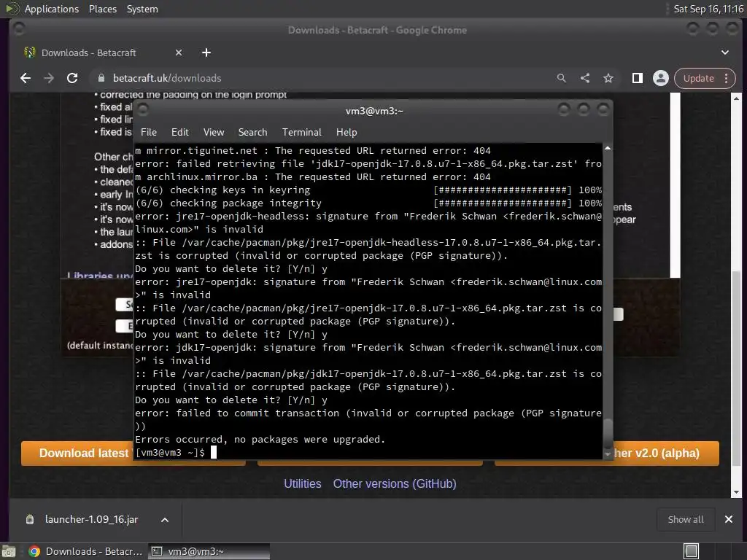Image resolution: width=747 pixels, height=560 pixels.
Task: Bookmark this page with star icon
Action: pyautogui.click(x=608, y=78)
